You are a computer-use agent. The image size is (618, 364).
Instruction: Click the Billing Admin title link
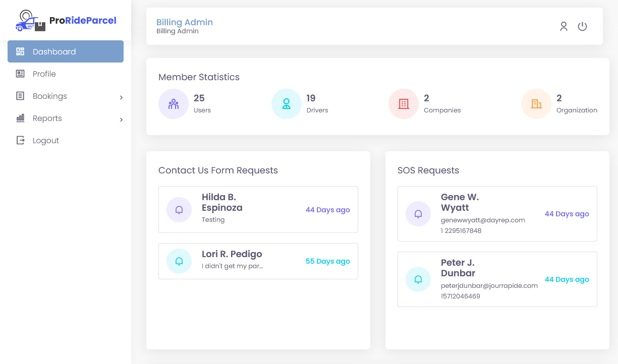click(x=185, y=22)
